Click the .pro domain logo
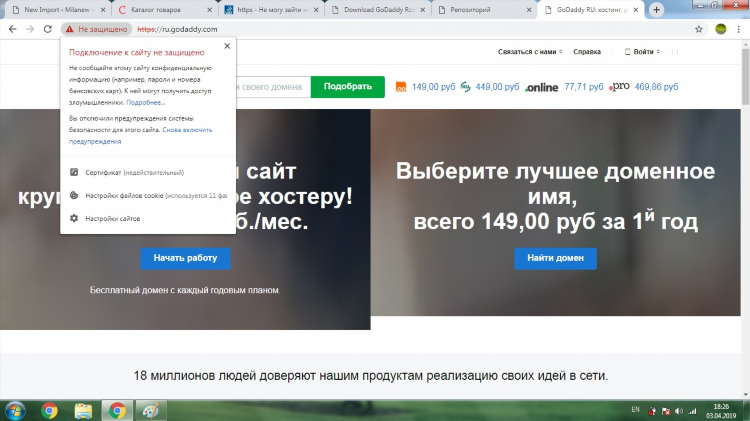 pyautogui.click(x=619, y=87)
